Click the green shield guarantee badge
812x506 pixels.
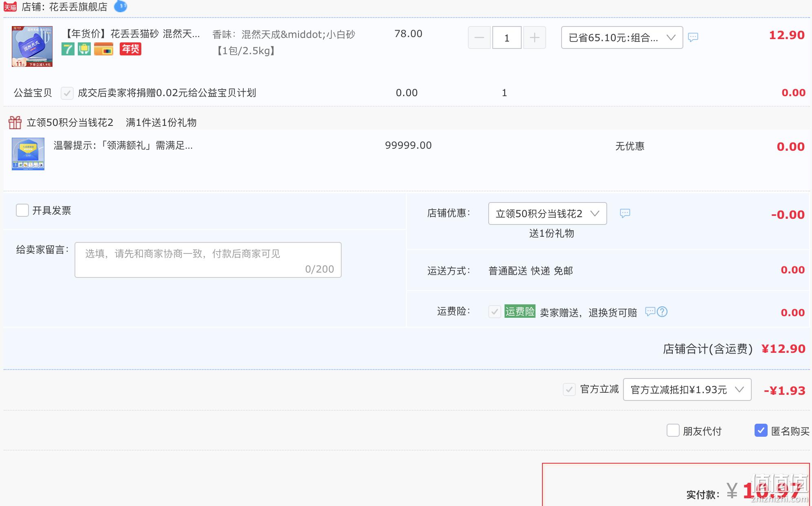click(84, 49)
